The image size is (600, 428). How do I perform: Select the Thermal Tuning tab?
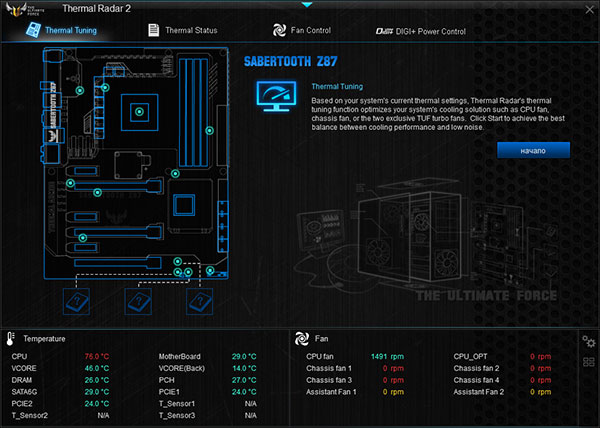[x=61, y=30]
